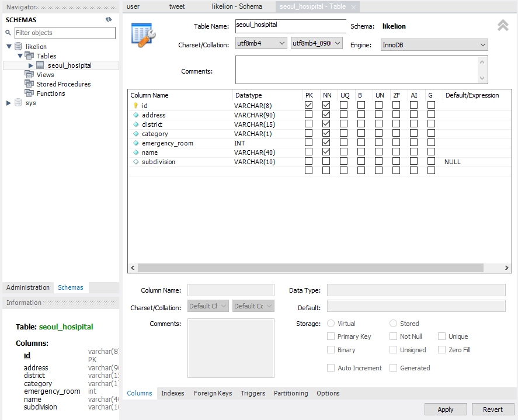Uncheck the PK checkbox for id column
This screenshot has width=518, height=420.
(308, 106)
